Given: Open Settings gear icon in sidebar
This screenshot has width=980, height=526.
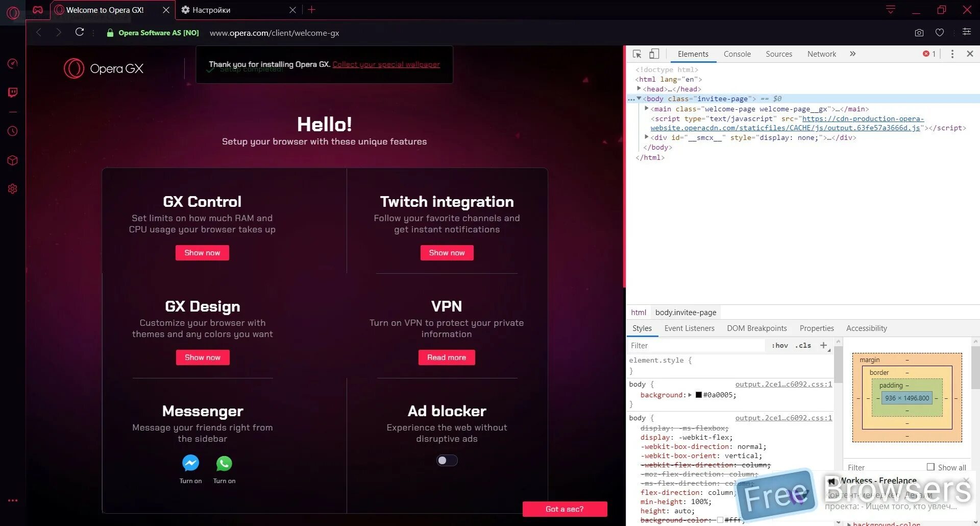Looking at the screenshot, I should click(13, 189).
